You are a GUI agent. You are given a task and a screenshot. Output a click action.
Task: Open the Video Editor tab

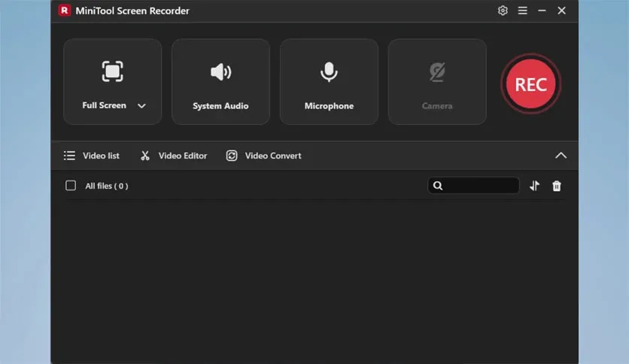(174, 156)
